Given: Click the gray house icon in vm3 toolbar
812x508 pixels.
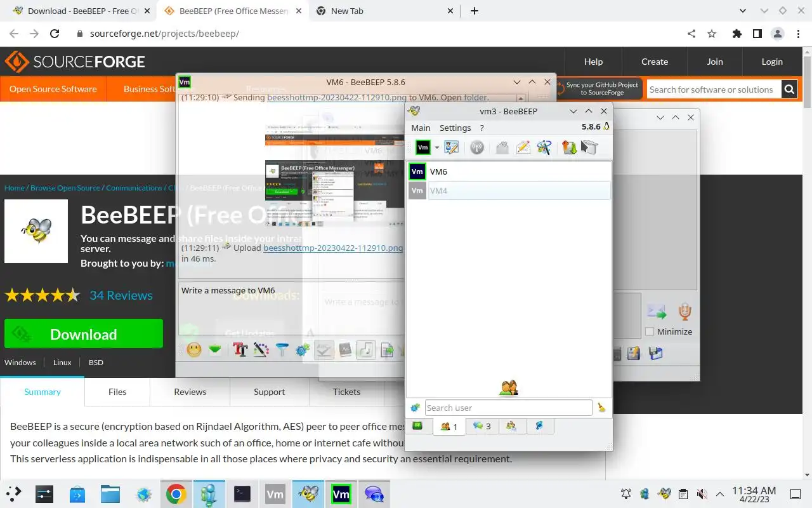Looking at the screenshot, I should click(x=502, y=147).
